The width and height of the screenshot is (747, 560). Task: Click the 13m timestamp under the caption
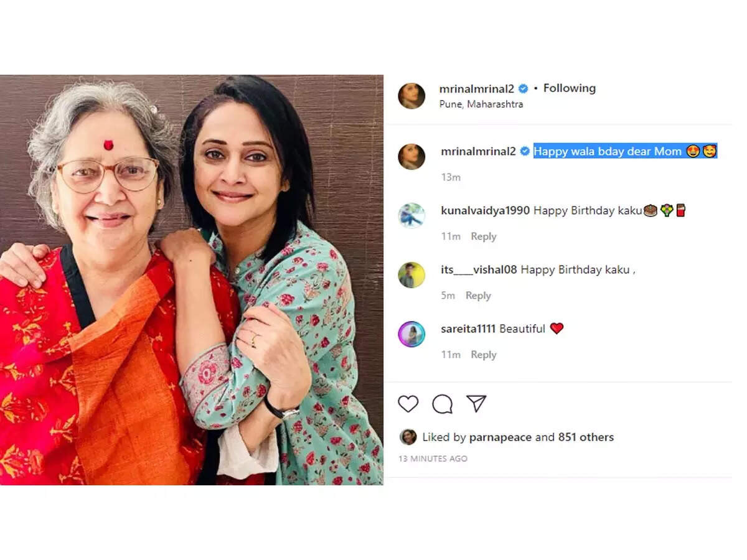click(x=451, y=177)
